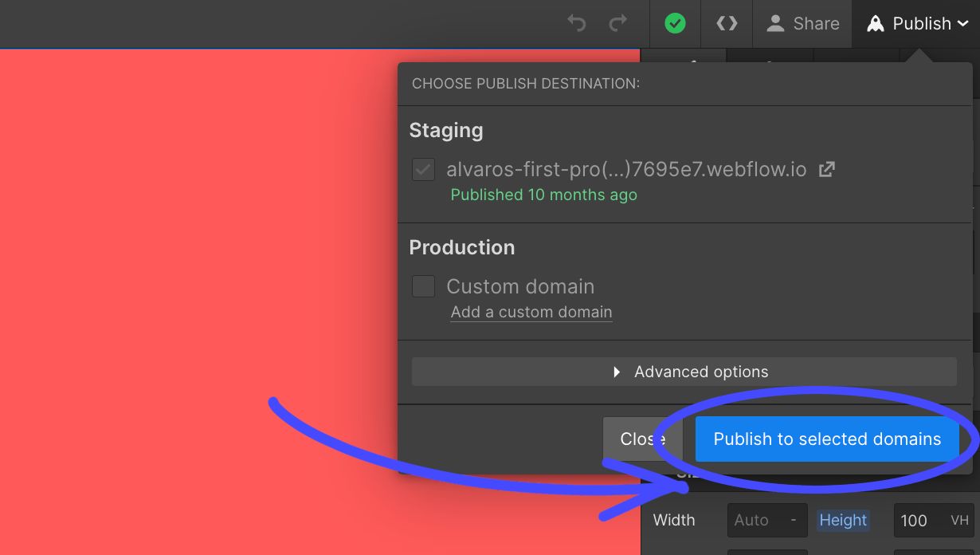Click the redo arrow icon
The image size is (980, 555).
pyautogui.click(x=618, y=23)
